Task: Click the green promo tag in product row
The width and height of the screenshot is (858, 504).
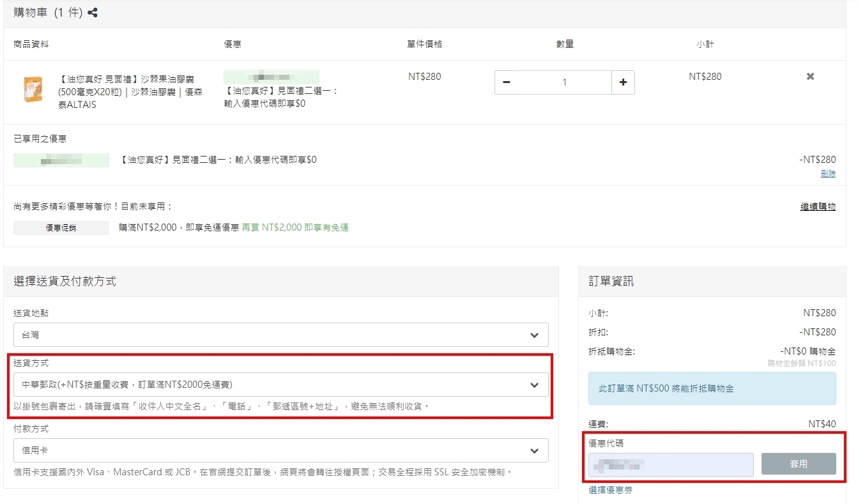Action: click(272, 77)
